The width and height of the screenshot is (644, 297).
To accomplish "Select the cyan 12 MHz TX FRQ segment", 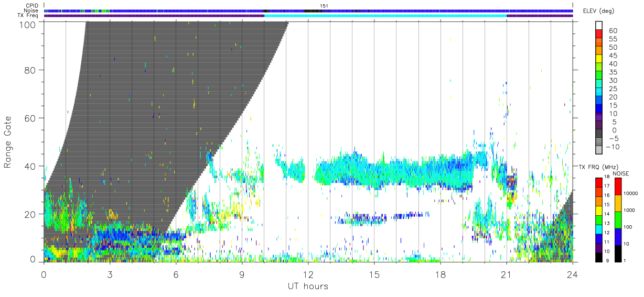I will tap(598, 228).
